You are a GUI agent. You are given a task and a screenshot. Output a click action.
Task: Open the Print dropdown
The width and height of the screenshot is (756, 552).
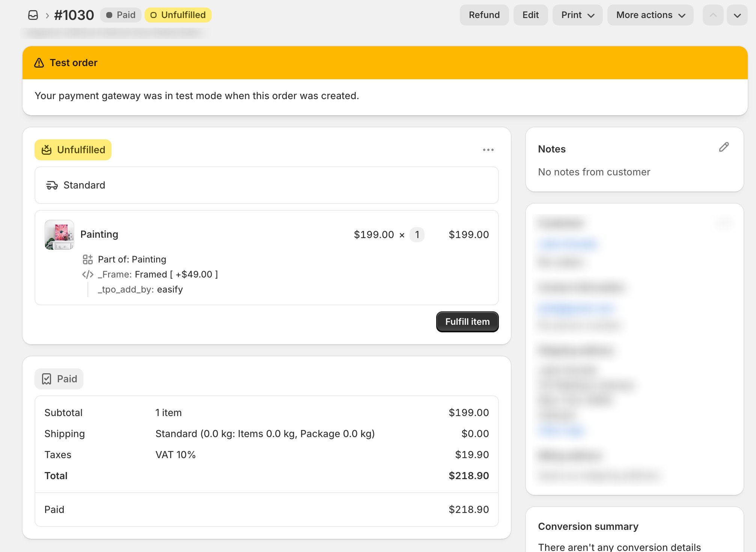[x=577, y=15]
